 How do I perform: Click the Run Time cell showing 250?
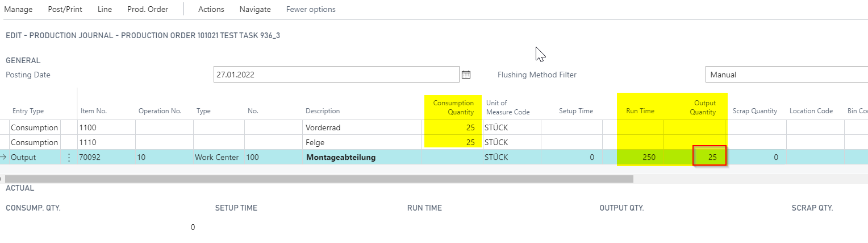640,157
